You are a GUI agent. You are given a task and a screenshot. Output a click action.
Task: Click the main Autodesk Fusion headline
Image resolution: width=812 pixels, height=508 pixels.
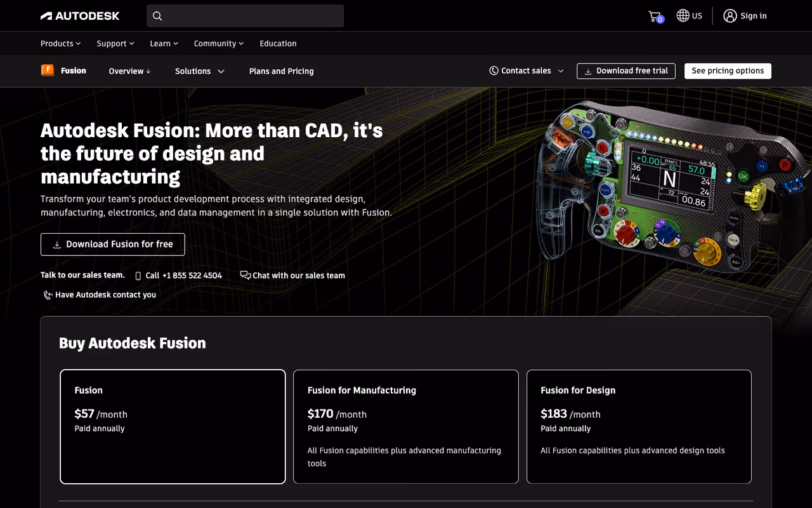click(x=212, y=153)
